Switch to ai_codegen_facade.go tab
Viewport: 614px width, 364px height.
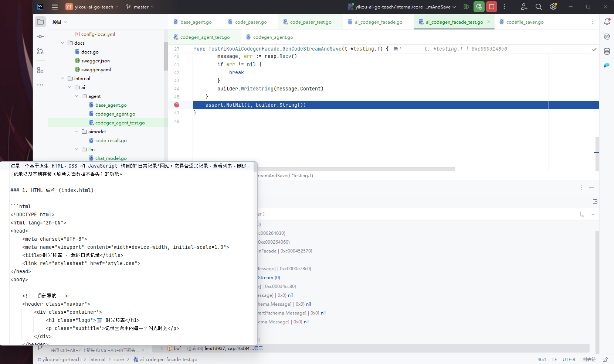[x=375, y=22]
